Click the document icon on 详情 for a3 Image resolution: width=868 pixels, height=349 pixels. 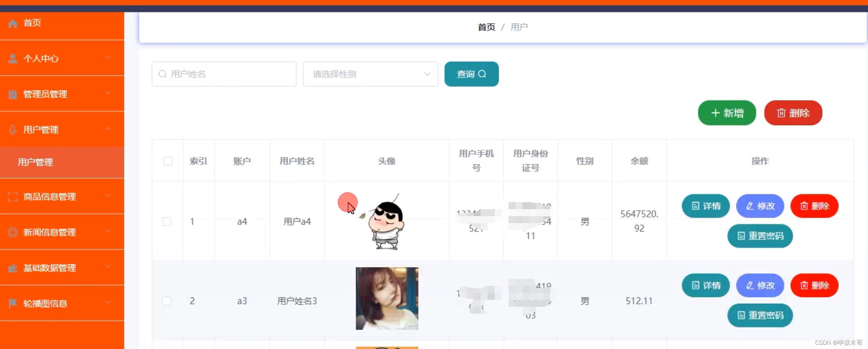tap(696, 286)
